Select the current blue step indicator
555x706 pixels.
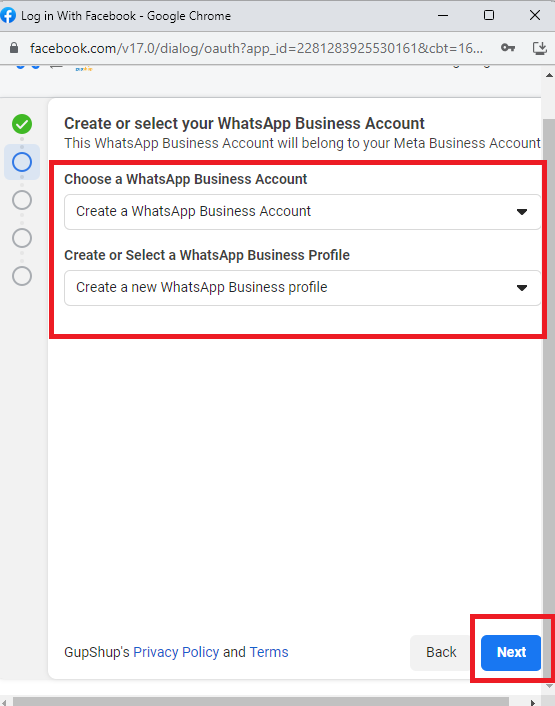click(x=22, y=162)
